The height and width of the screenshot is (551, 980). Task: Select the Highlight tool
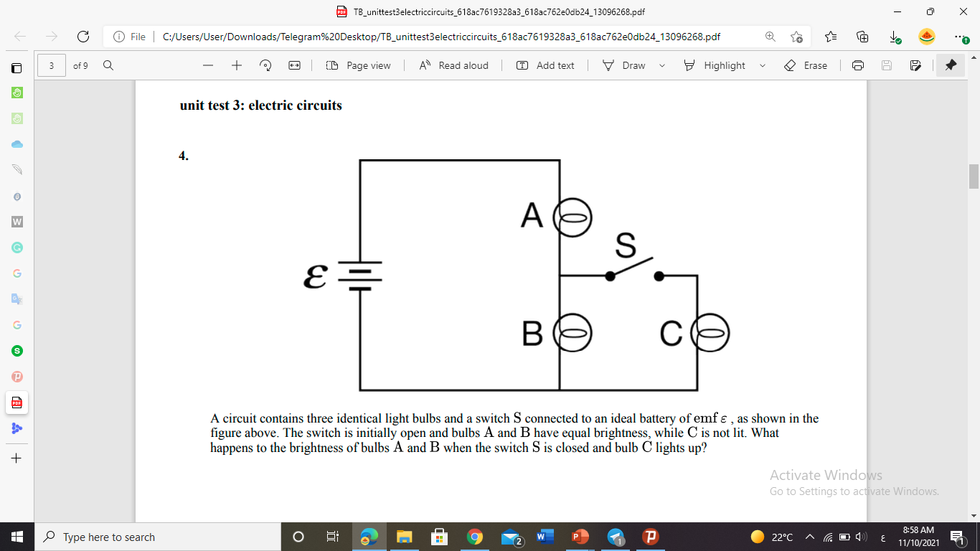coord(722,65)
